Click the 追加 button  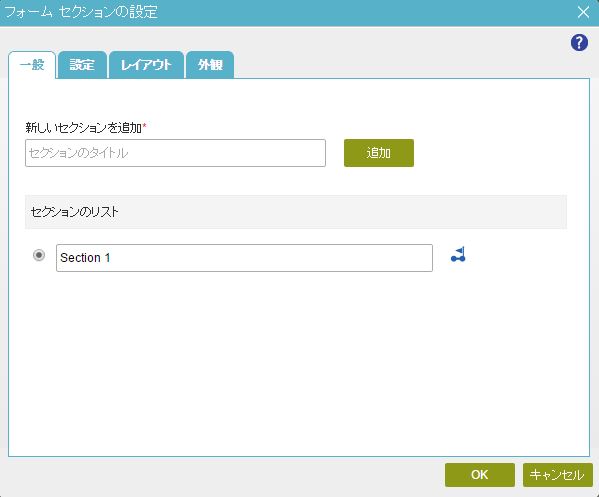click(379, 153)
